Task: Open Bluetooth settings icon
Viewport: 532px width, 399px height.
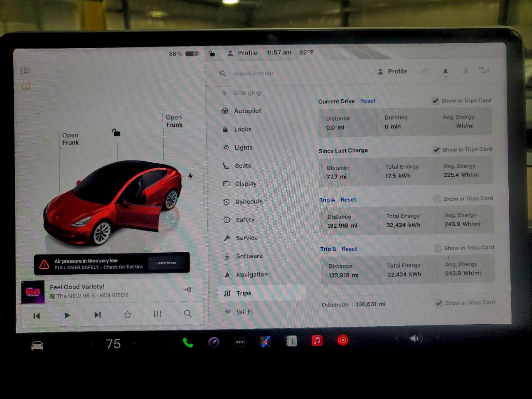Action: point(465,71)
